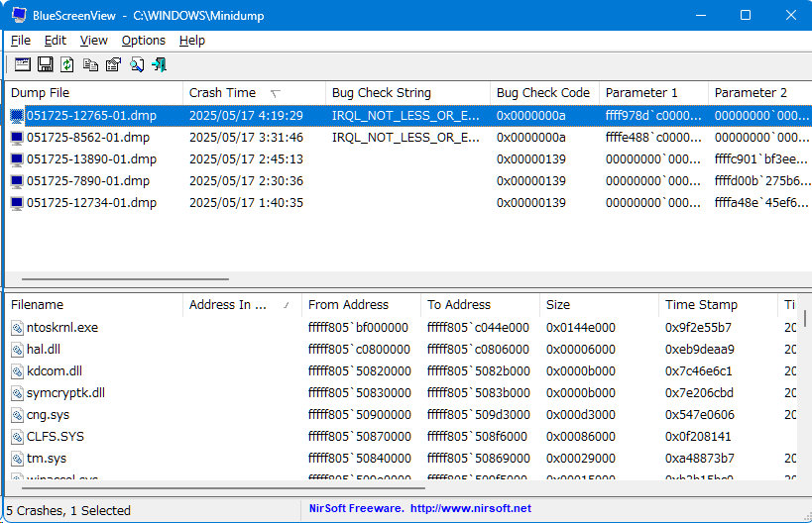Open the Edit menu
812x523 pixels.
tap(55, 41)
